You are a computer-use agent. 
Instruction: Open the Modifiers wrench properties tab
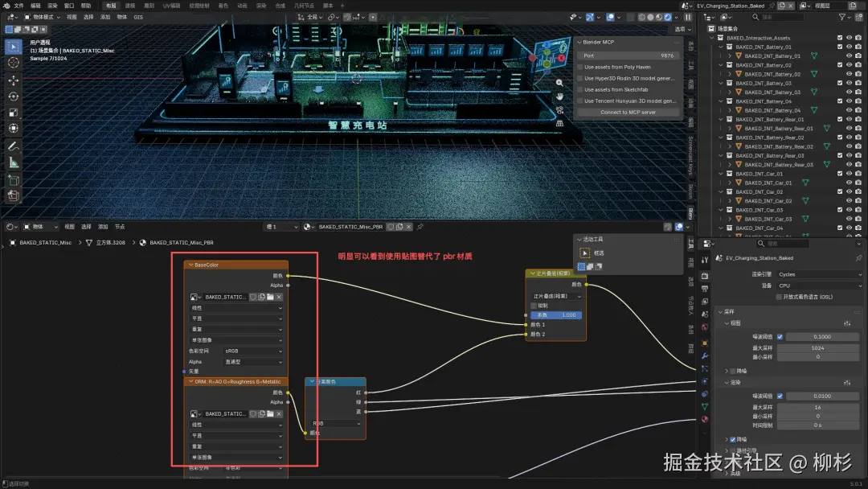705,356
